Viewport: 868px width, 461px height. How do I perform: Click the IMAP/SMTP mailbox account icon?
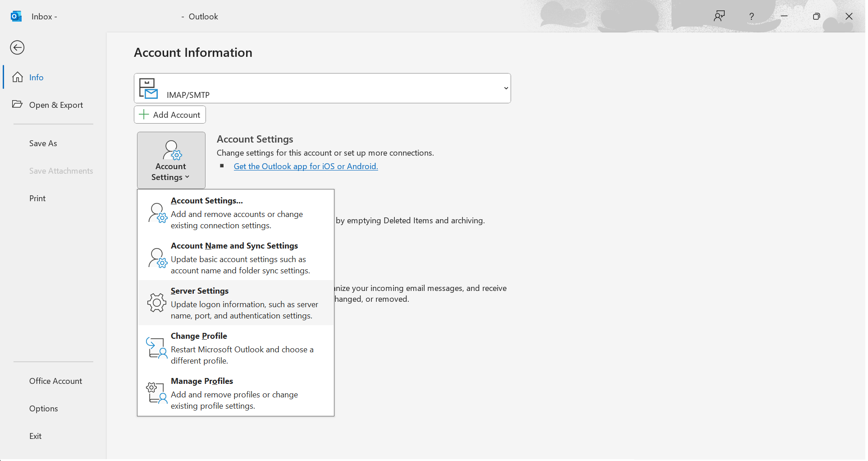tap(148, 88)
